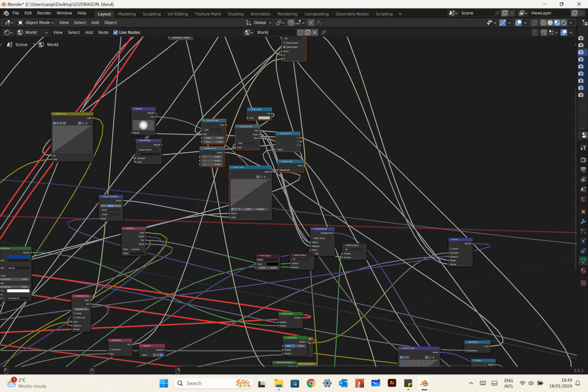Click the Windows Start button

164,383
